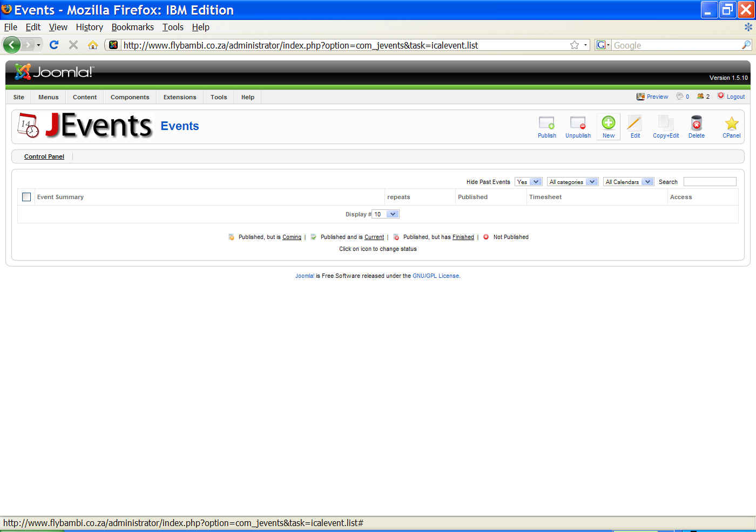Click the Edit pencil icon
This screenshot has height=532, width=756.
tap(634, 124)
